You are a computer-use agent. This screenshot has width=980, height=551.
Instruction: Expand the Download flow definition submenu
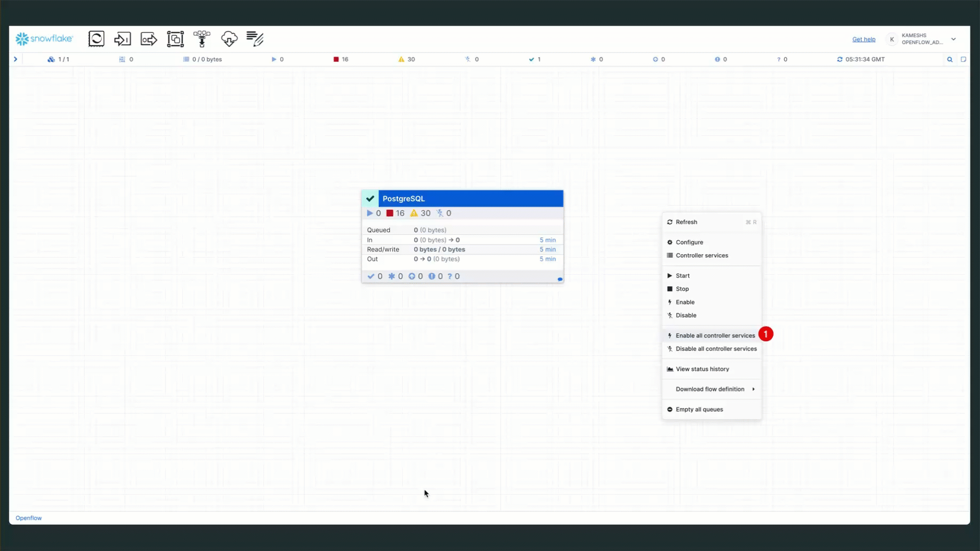(710, 389)
